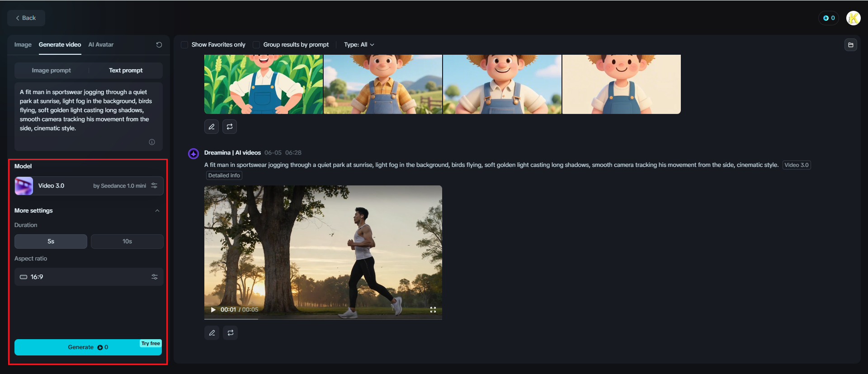Open the user profile avatar

[x=853, y=18]
